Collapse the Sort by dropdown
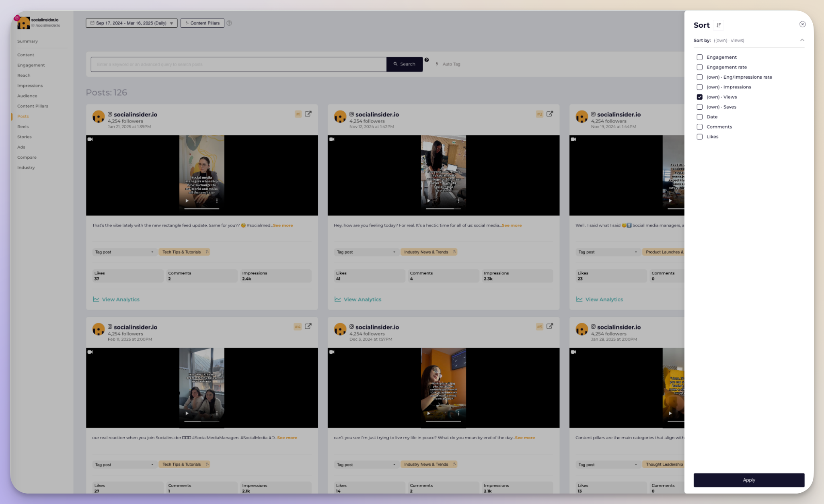Screen dimensions: 824x504 pos(802,40)
